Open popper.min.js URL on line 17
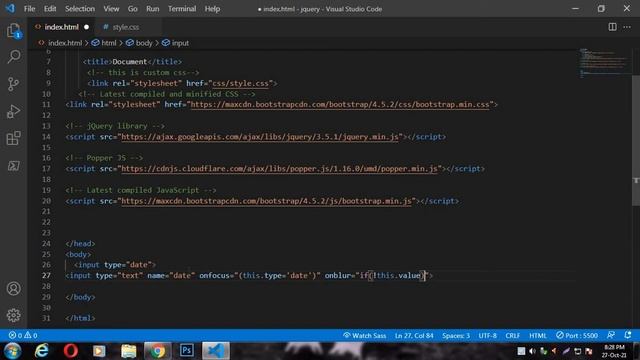The image size is (640, 360). point(279,169)
